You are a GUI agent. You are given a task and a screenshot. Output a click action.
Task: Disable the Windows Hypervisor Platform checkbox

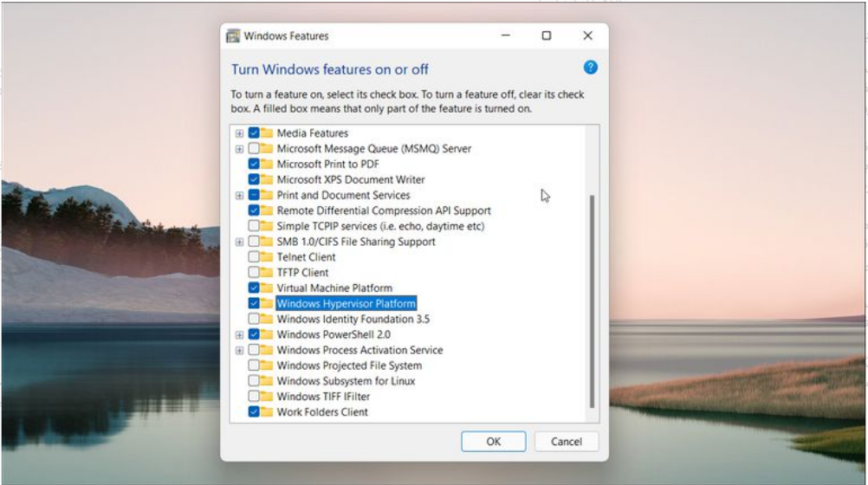pos(254,304)
